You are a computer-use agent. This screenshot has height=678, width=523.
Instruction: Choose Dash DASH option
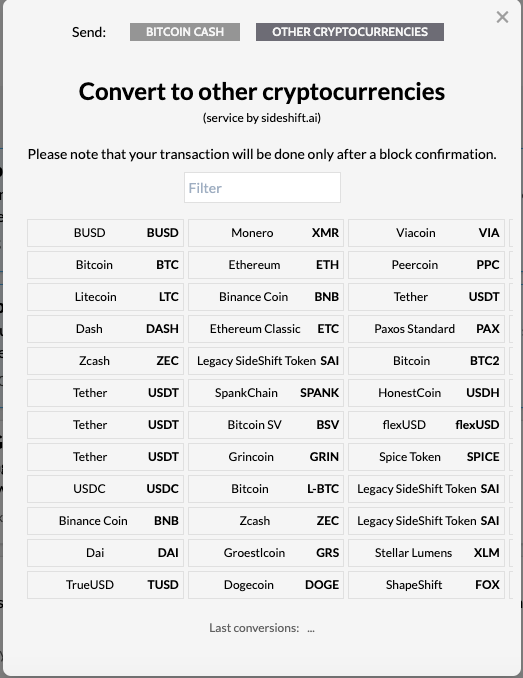coord(105,329)
